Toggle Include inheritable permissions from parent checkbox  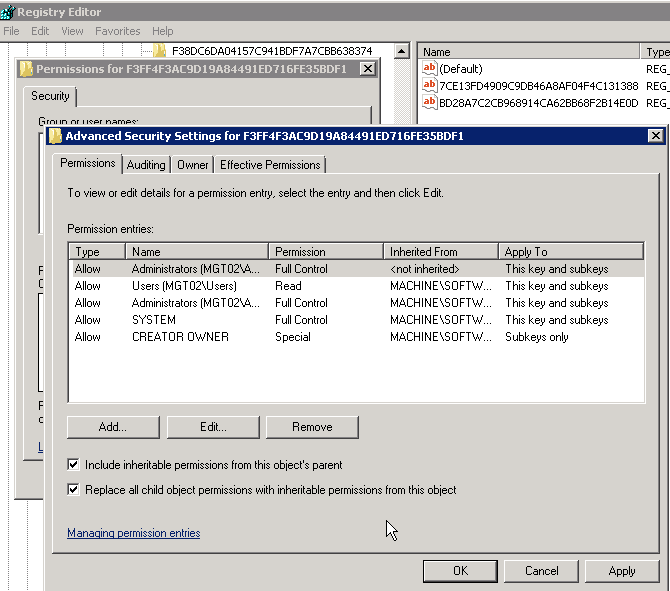73,465
